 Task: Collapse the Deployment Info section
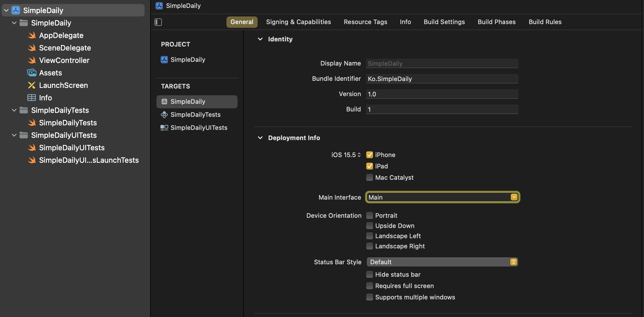tap(260, 138)
